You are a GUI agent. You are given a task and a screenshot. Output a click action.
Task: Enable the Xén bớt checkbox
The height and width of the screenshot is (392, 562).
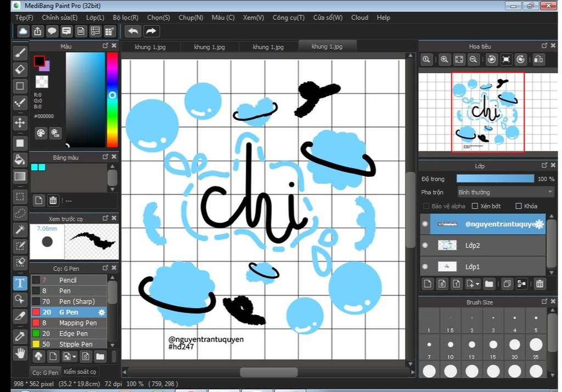tap(475, 206)
